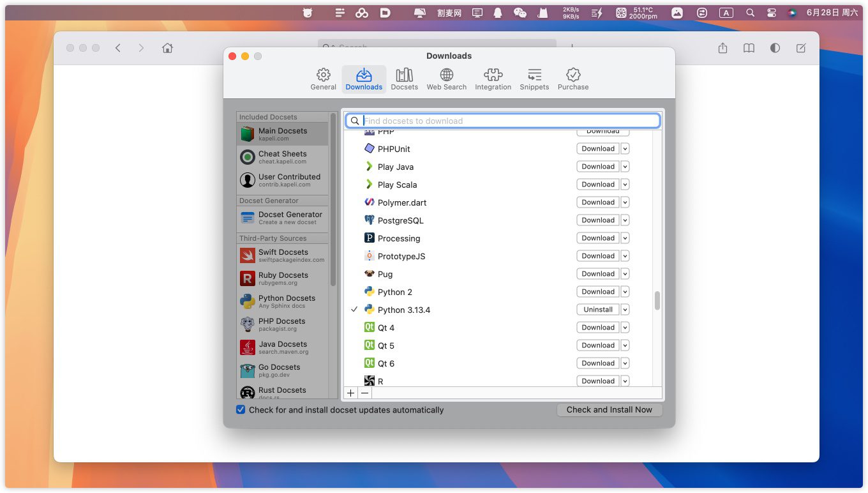
Task: Select User Contributed docsets source
Action: (x=282, y=180)
